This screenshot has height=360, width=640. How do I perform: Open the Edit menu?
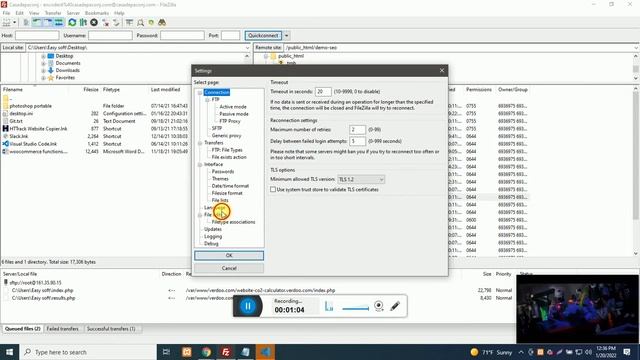[19, 13]
